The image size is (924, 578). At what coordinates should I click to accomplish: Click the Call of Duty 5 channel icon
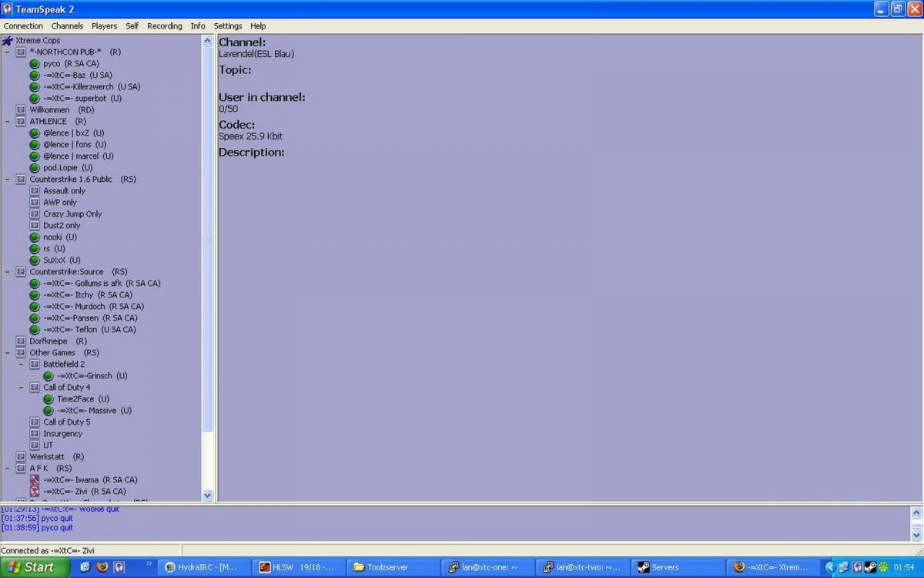pos(35,422)
